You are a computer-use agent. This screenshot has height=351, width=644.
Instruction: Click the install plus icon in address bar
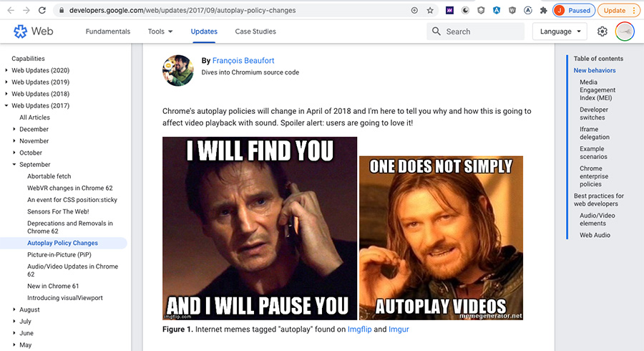414,10
